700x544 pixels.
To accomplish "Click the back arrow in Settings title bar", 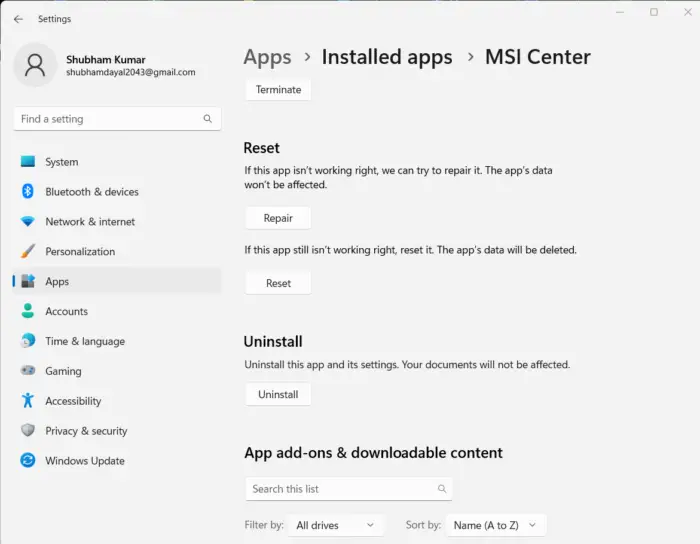I will [x=18, y=19].
